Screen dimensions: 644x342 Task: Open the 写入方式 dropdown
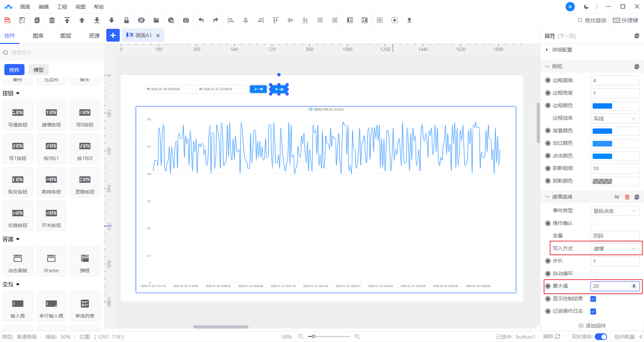[614, 248]
